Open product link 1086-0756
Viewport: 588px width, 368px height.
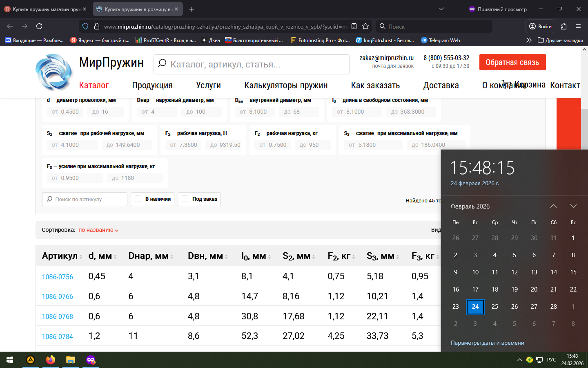click(58, 277)
